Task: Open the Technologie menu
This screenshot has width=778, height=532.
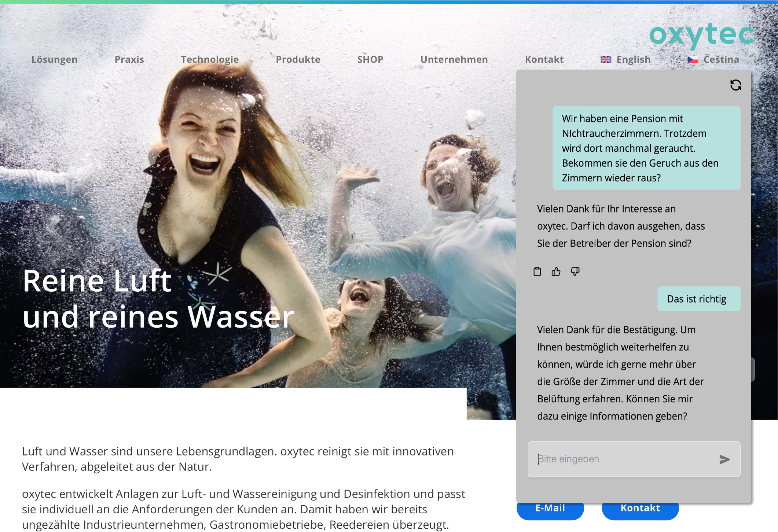Action: pyautogui.click(x=210, y=59)
